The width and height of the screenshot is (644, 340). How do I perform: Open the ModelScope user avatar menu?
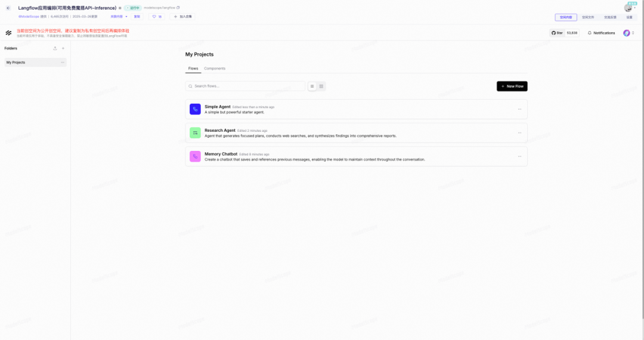point(628,8)
